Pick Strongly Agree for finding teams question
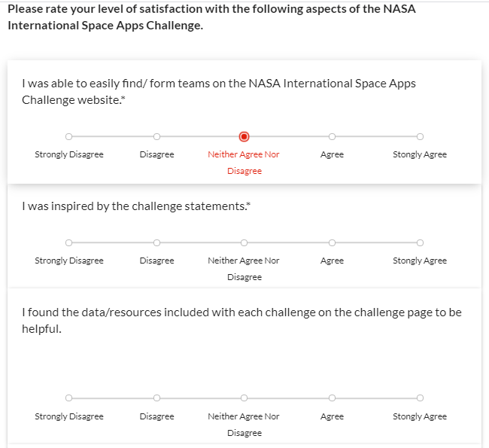489x448 pixels. [420, 137]
